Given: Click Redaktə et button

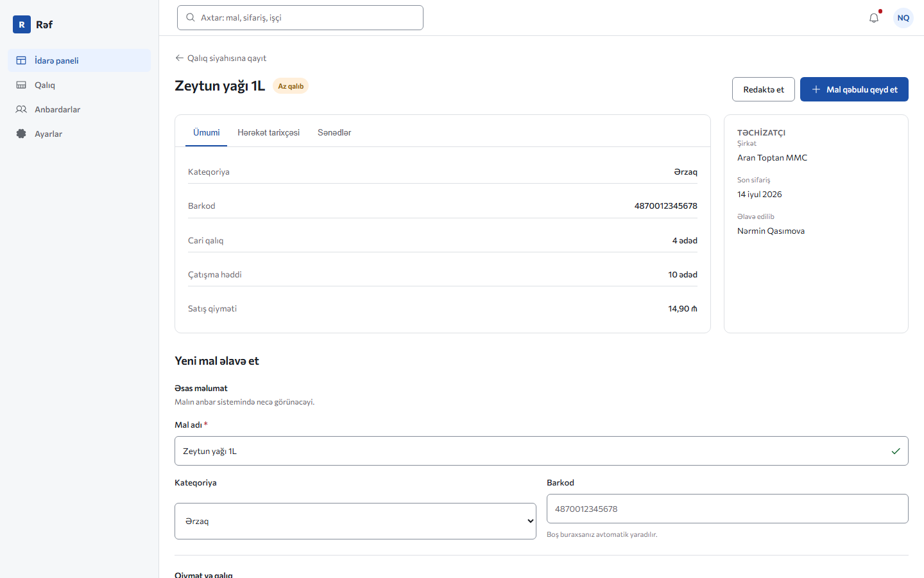Looking at the screenshot, I should pyautogui.click(x=764, y=89).
